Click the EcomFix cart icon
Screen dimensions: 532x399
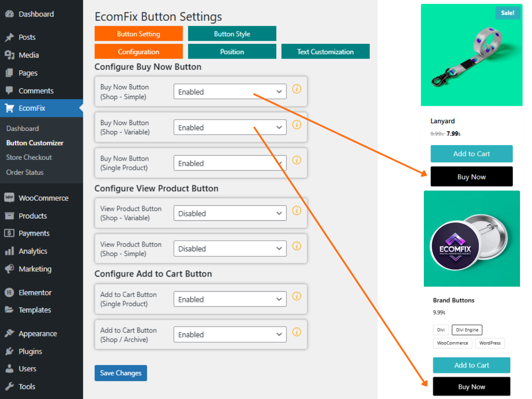point(9,108)
